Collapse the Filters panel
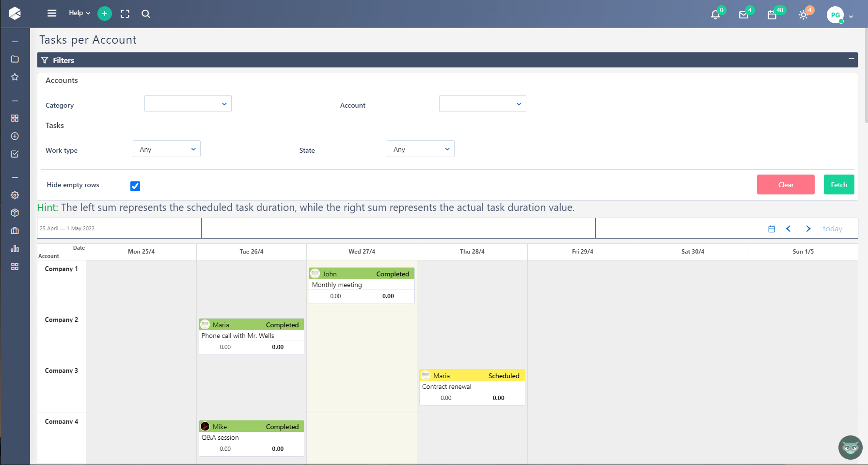Image resolution: width=868 pixels, height=465 pixels. tap(851, 59)
